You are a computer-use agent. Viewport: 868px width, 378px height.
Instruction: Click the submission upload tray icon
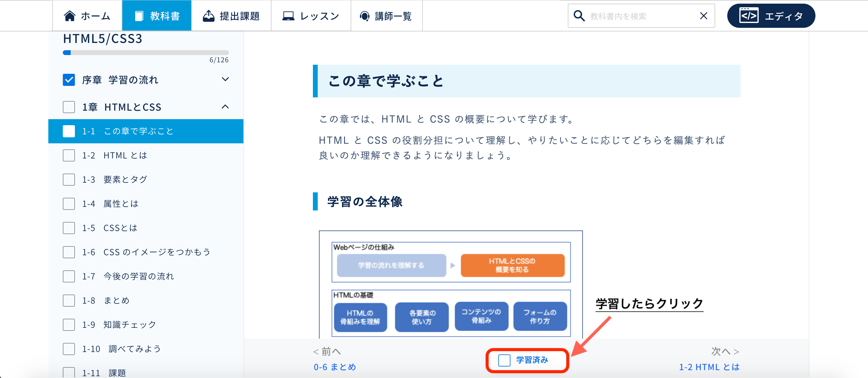pyautogui.click(x=209, y=16)
